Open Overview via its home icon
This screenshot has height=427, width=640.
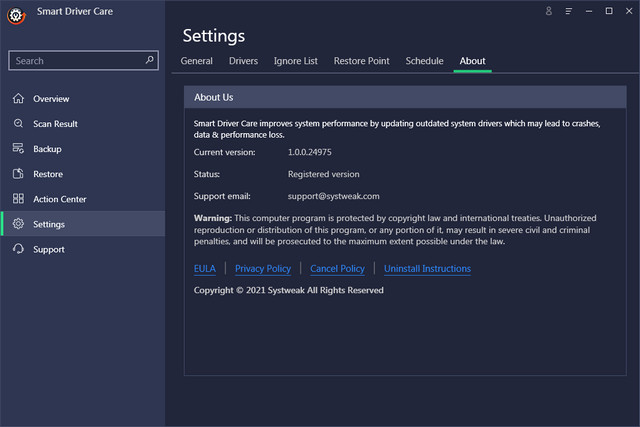pyautogui.click(x=18, y=99)
